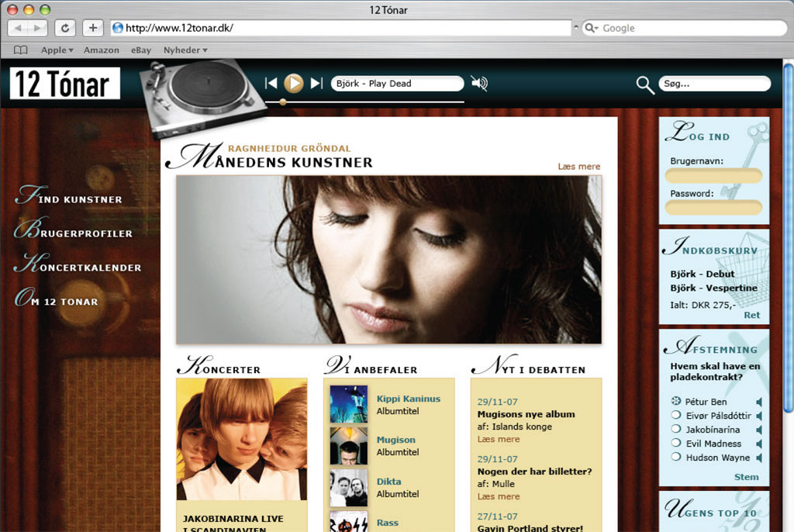
Task: Open Mugison recommendation link
Action: pos(396,440)
